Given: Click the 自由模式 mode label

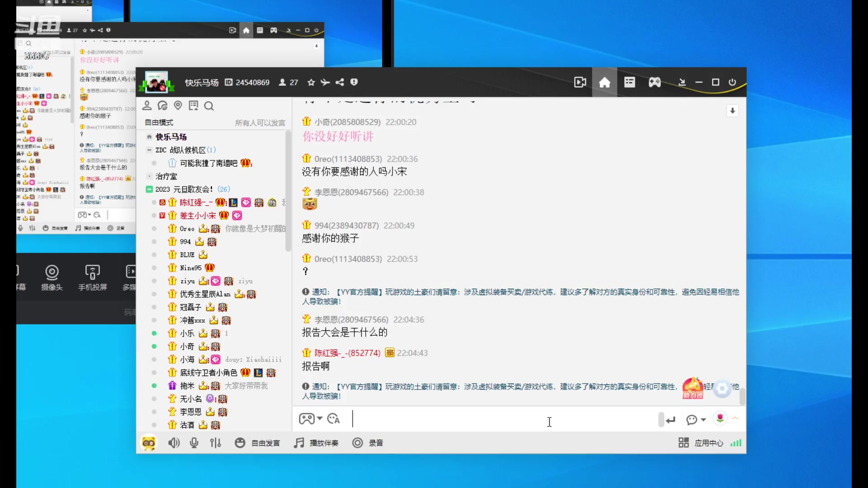Looking at the screenshot, I should point(159,122).
